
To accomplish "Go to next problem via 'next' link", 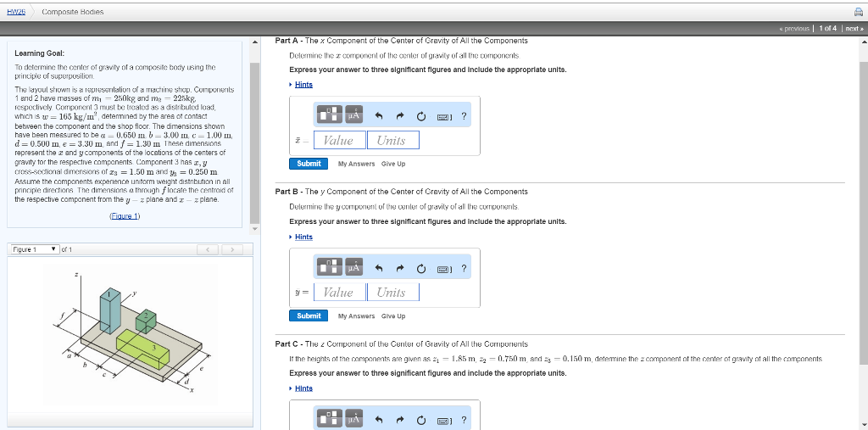I will tap(851, 29).
